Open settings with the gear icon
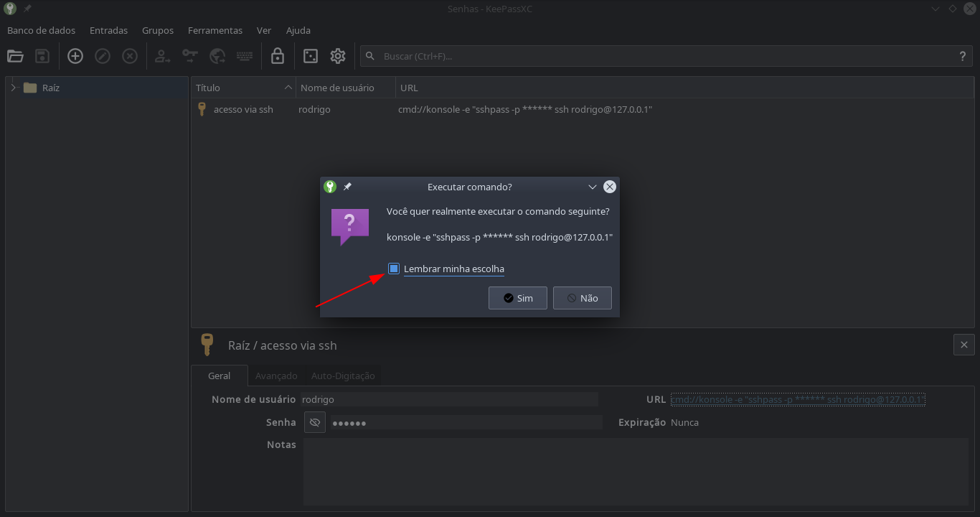Screen dimensions: 980x517 pyautogui.click(x=338, y=56)
